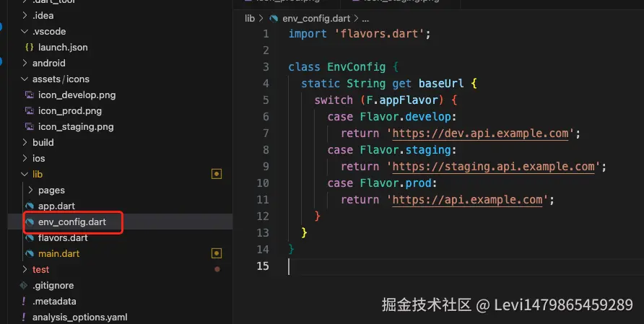The image size is (644, 324).
Task: Click line number 1 in the gutter
Action: coord(266,34)
